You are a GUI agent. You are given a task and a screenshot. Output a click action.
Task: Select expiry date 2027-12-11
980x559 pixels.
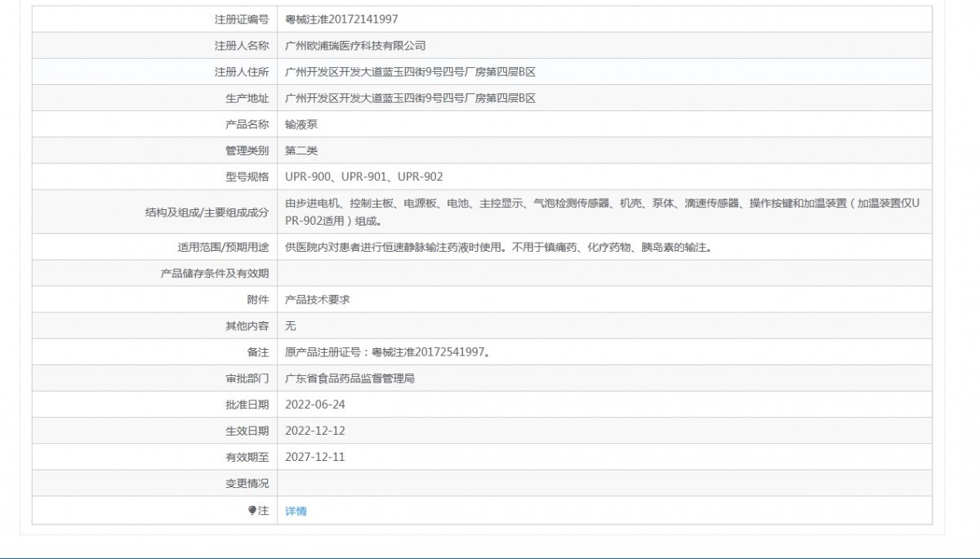315,457
